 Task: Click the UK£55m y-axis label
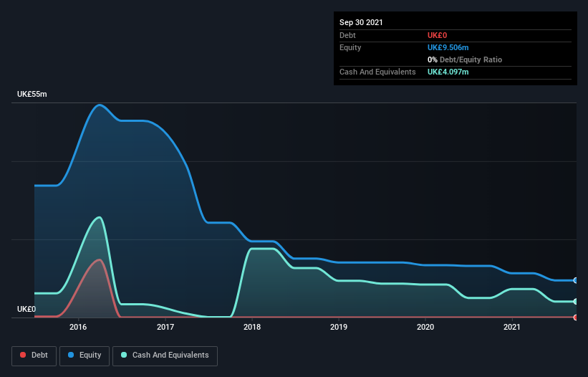point(32,94)
